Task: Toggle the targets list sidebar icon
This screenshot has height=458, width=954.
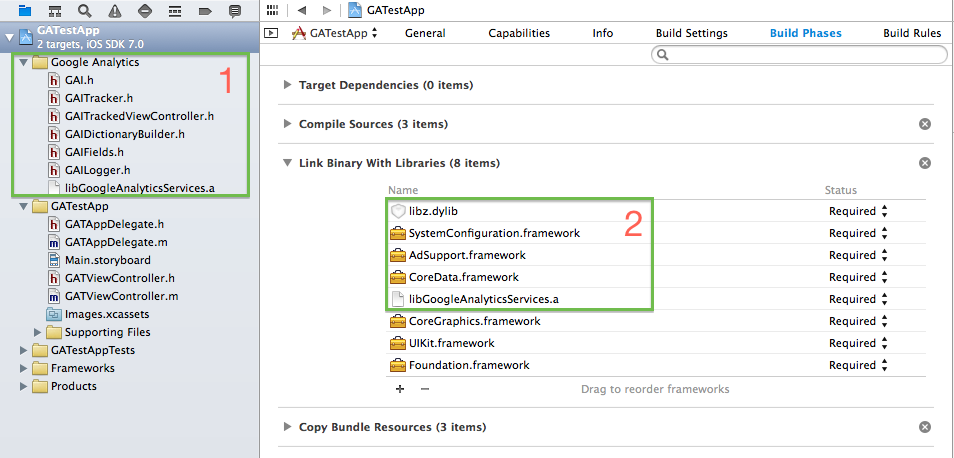Action: pyautogui.click(x=271, y=33)
